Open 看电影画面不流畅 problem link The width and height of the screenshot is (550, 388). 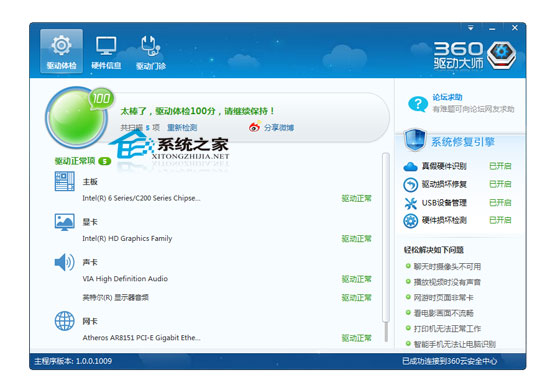[x=444, y=313]
